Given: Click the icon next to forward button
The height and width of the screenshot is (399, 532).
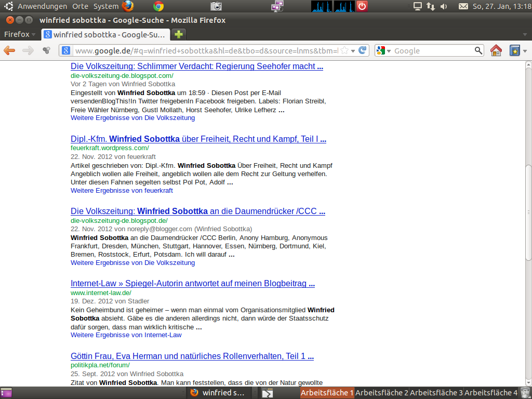Looking at the screenshot, I should click(46, 50).
